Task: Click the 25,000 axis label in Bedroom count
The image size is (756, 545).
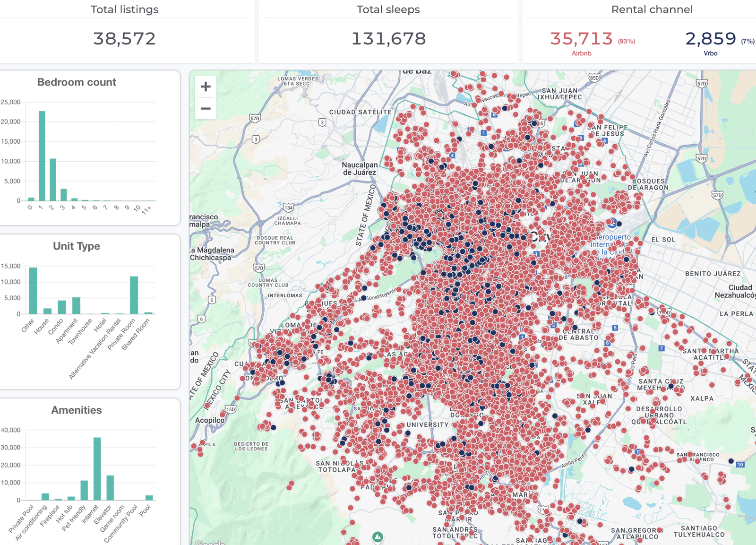Action: tap(10, 102)
